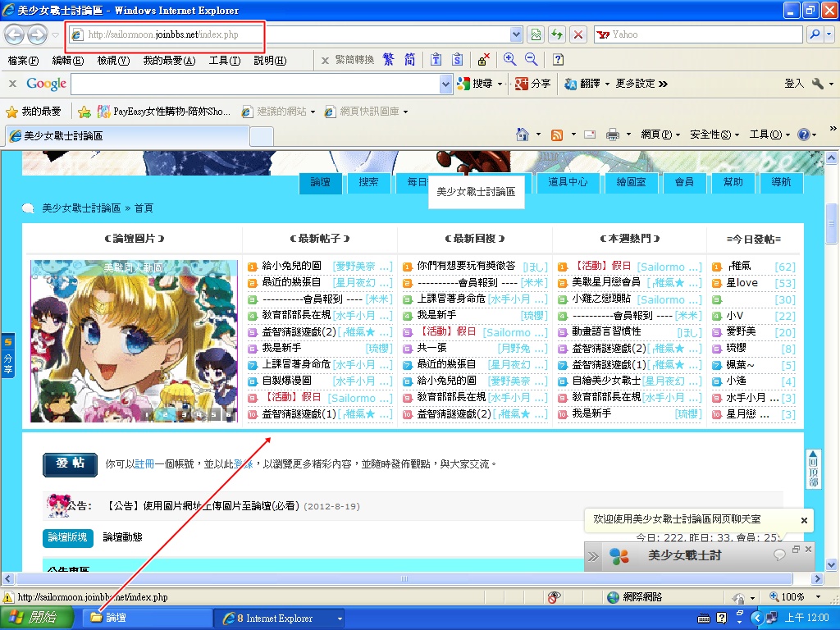The width and height of the screenshot is (840, 630).
Task: Click the chat speech bubble icon
Action: (x=779, y=555)
